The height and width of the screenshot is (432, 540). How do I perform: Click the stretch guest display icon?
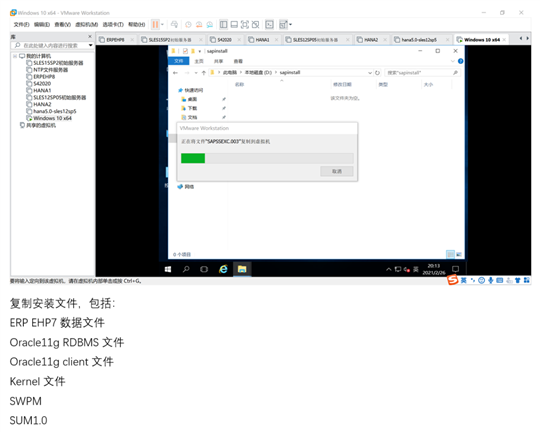[283, 24]
